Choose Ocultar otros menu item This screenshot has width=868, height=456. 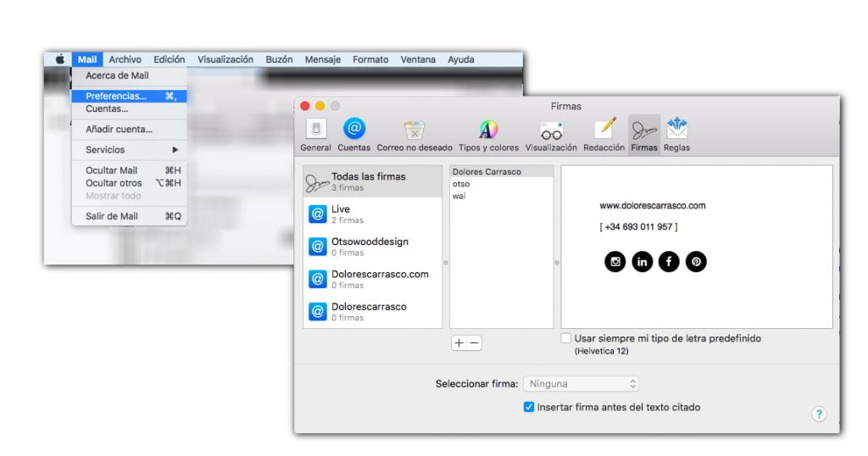[x=129, y=183]
